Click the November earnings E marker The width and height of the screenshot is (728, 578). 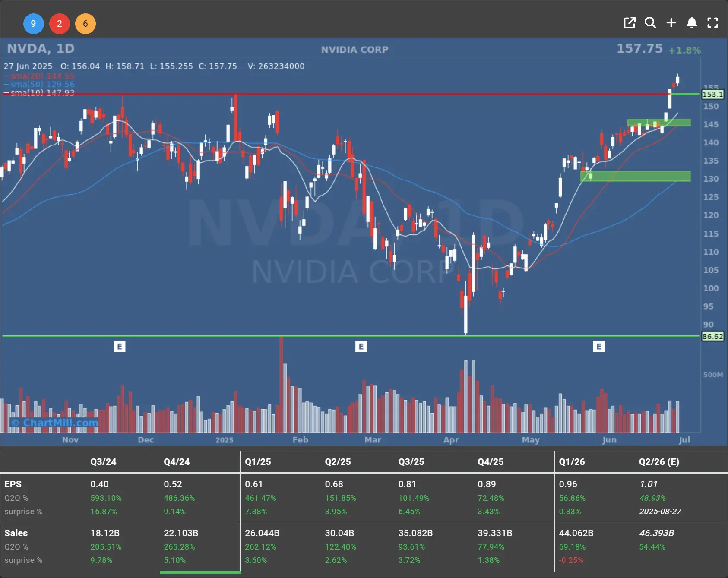(120, 346)
